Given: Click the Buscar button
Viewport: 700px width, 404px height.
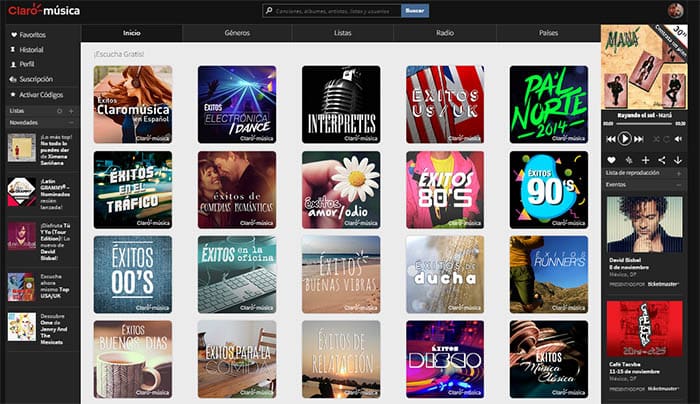Looking at the screenshot, I should [415, 11].
